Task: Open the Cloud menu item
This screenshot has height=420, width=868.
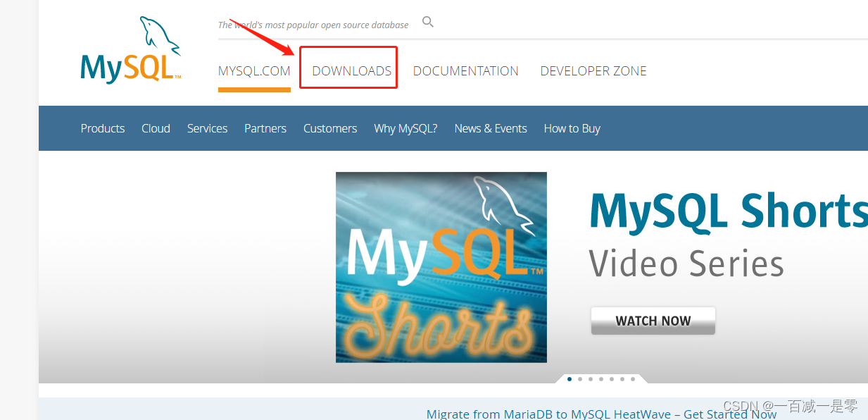Action: coord(156,128)
